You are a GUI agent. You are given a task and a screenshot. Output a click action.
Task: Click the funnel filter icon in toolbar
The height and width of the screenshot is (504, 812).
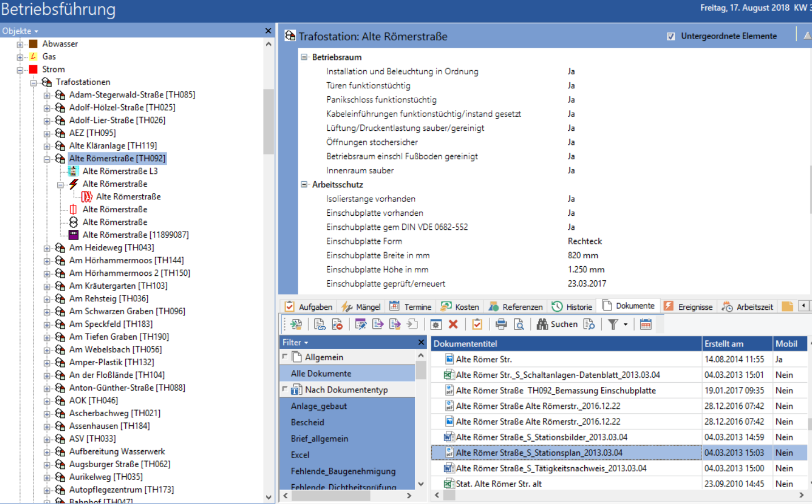(x=613, y=324)
